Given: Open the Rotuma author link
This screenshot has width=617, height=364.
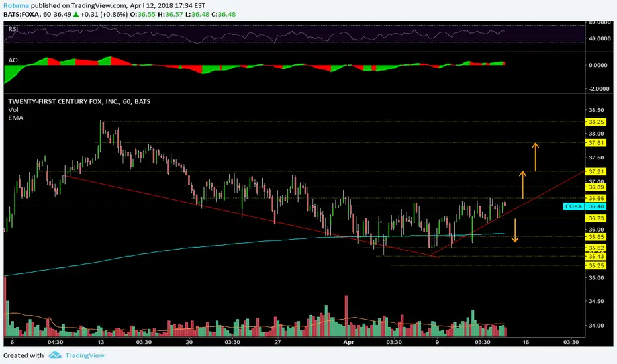Looking at the screenshot, I should [16, 5].
